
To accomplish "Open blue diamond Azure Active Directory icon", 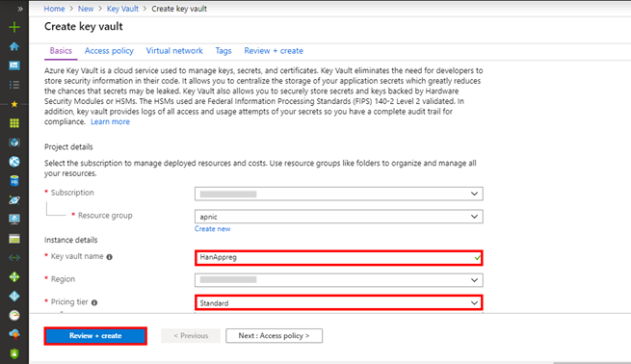I will click(14, 296).
